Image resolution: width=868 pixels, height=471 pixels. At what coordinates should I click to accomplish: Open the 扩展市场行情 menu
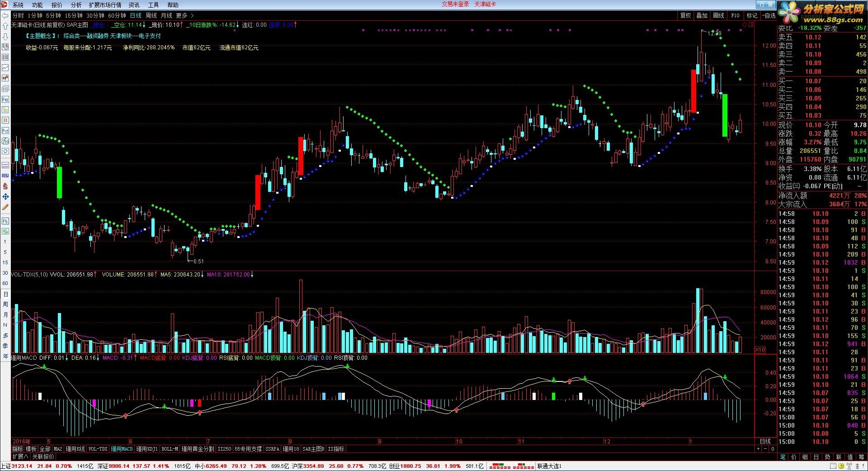click(x=105, y=5)
